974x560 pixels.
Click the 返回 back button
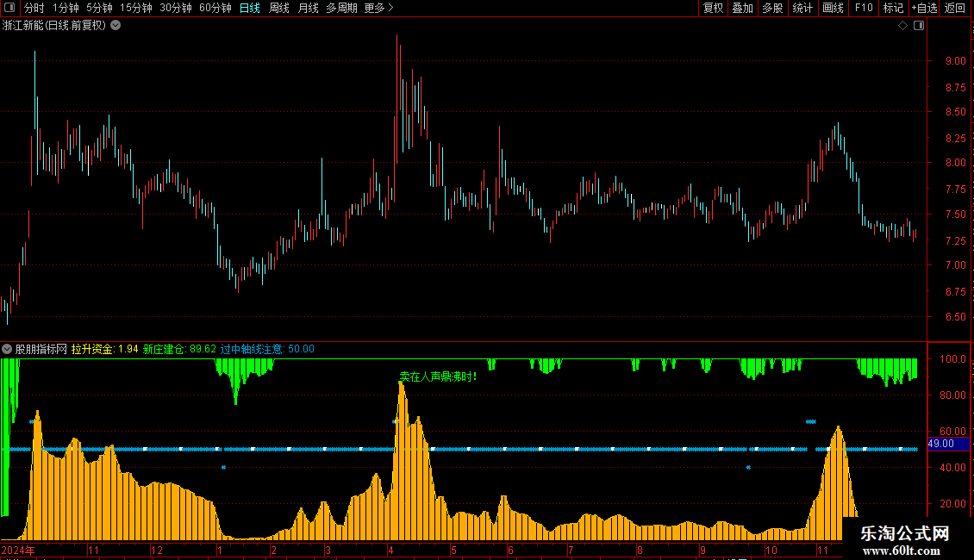point(955,8)
